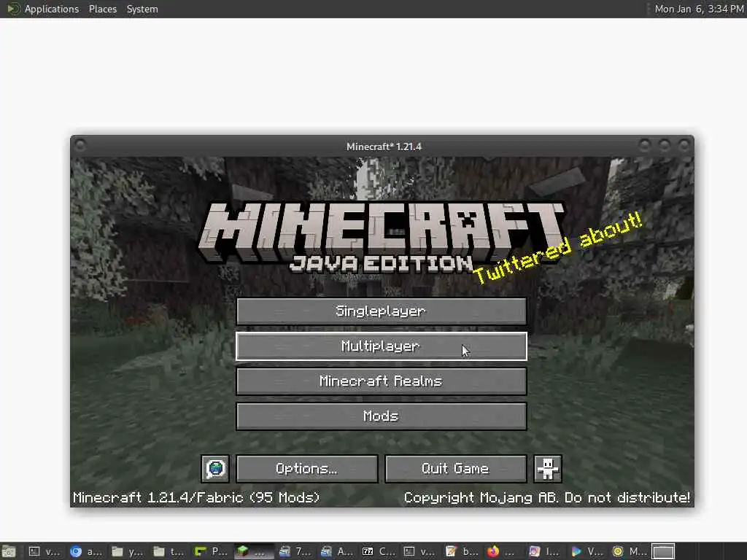Open accessibility settings figure icon

pos(547,469)
